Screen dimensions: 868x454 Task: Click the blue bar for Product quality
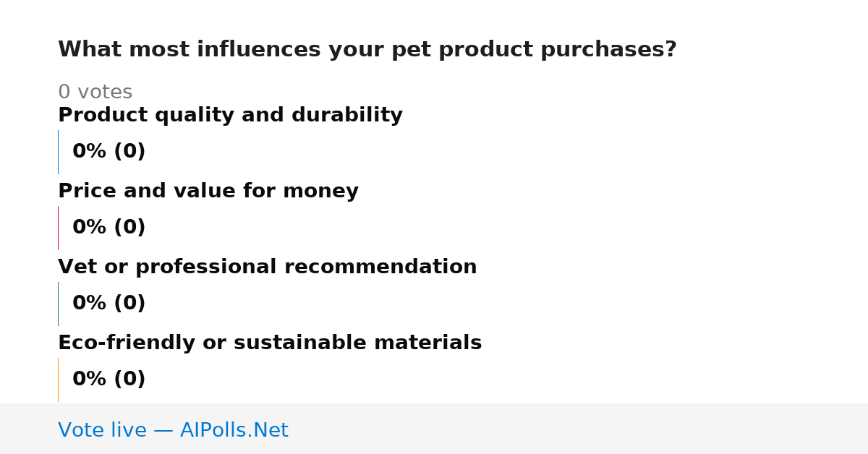59,152
